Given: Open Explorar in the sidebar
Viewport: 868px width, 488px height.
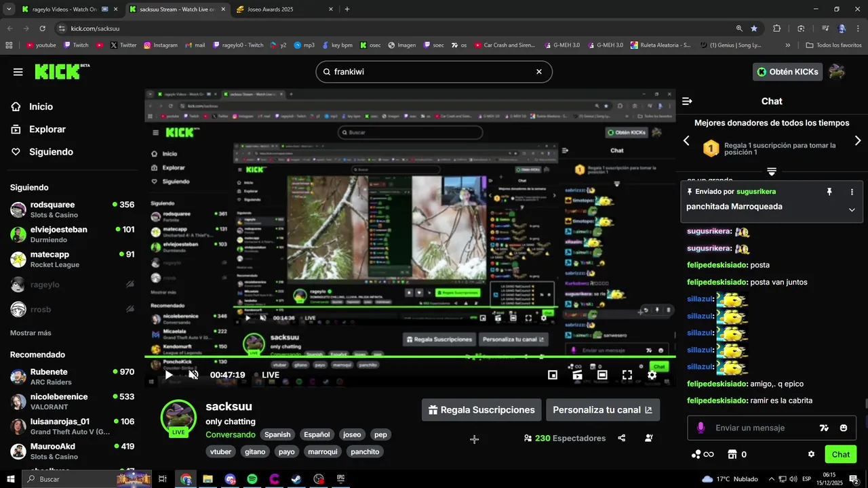Looking at the screenshot, I should point(47,129).
